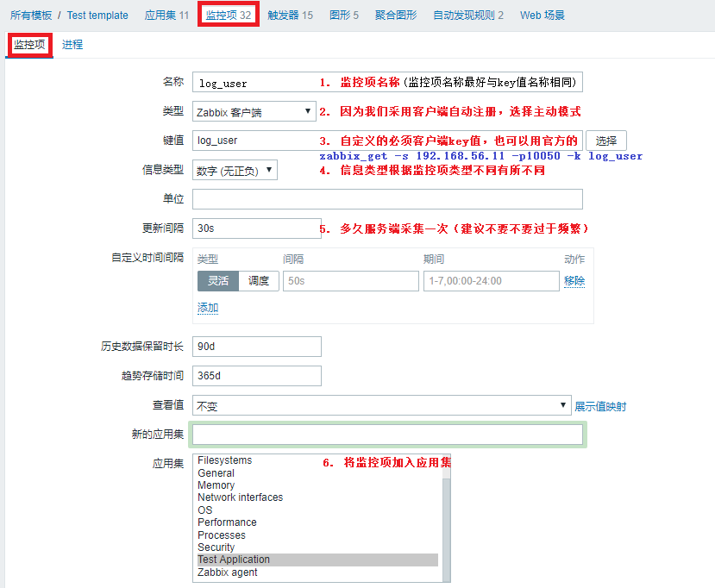Select Performance in the 应用集 list
The width and height of the screenshot is (715, 588).
[x=318, y=522]
